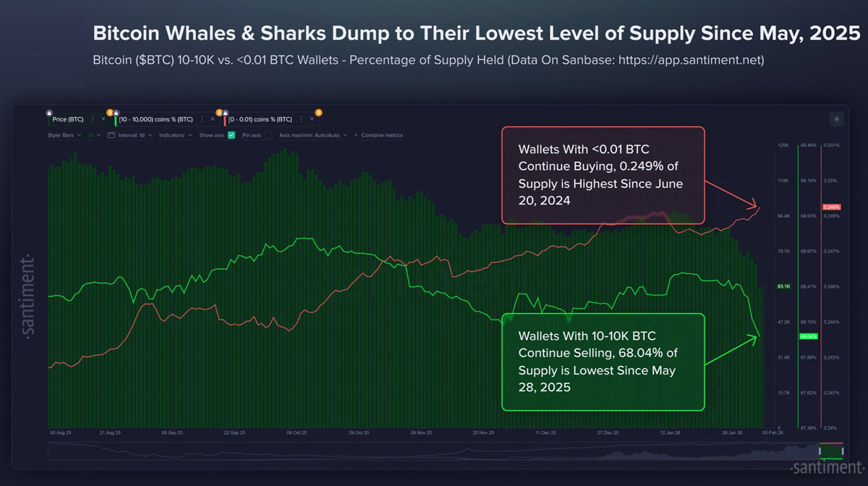Click the lock icon above Price (BTC)

coord(48,112)
